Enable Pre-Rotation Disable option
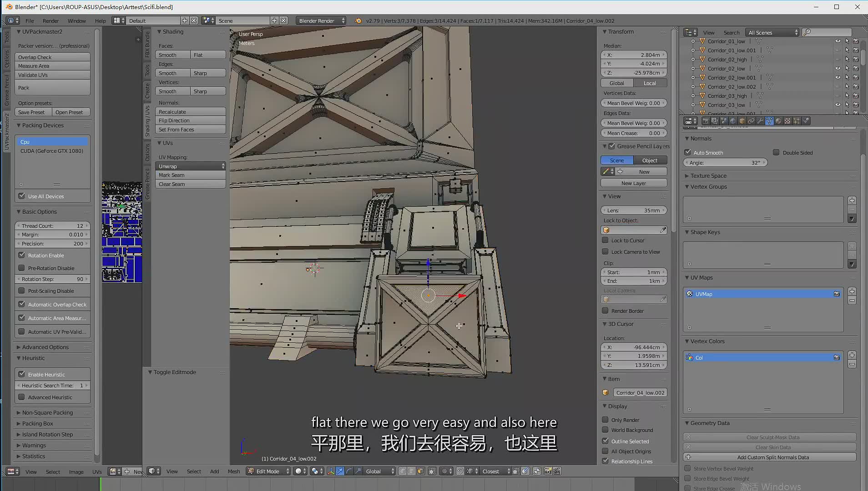 point(21,268)
